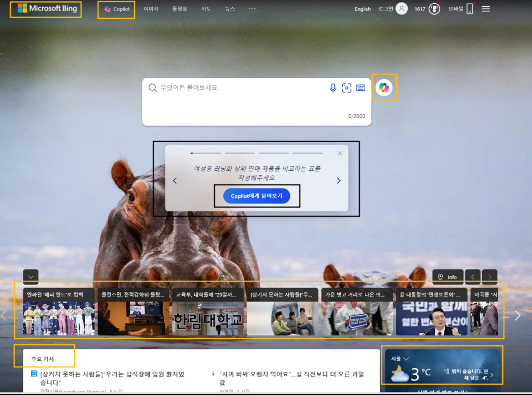Open the Copilot tab in top navigation
This screenshot has height=395, width=532.
[117, 9]
